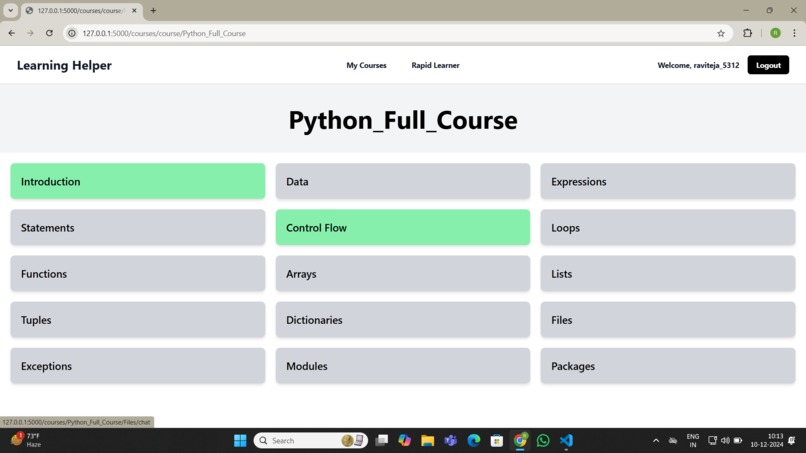
Task: Reload the current page
Action: coord(49,33)
